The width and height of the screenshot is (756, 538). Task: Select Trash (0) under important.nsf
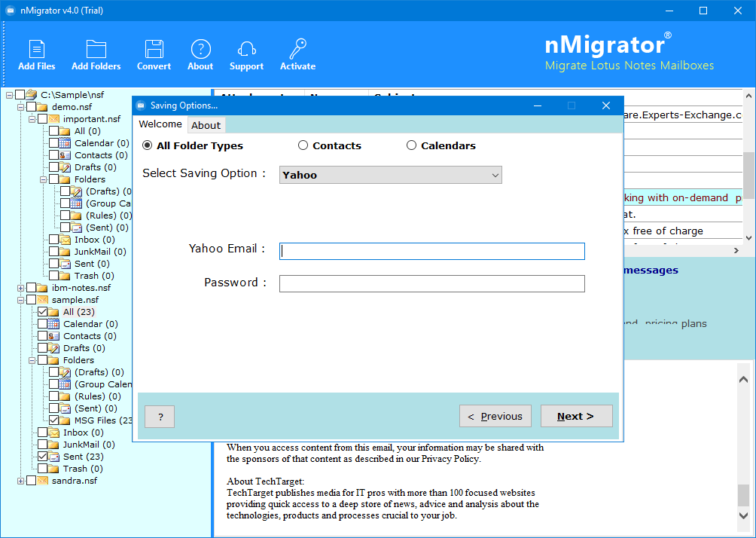click(x=94, y=276)
